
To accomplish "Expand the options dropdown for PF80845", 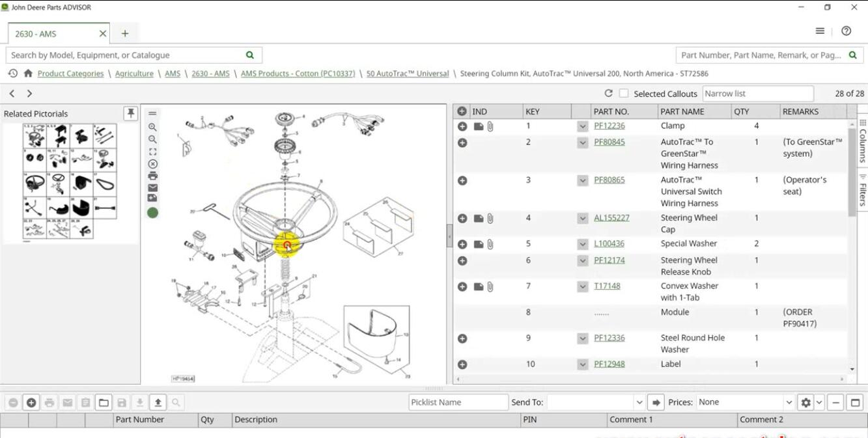I will (x=582, y=143).
